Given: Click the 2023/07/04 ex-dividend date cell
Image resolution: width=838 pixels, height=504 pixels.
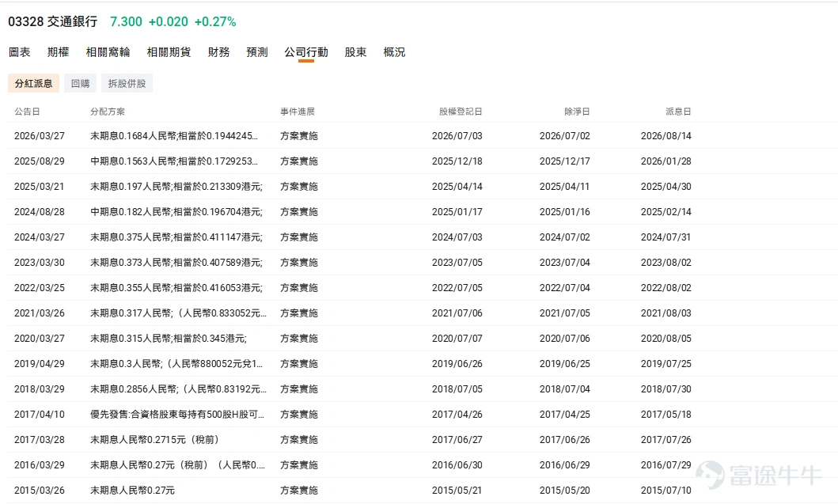Looking at the screenshot, I should [565, 263].
